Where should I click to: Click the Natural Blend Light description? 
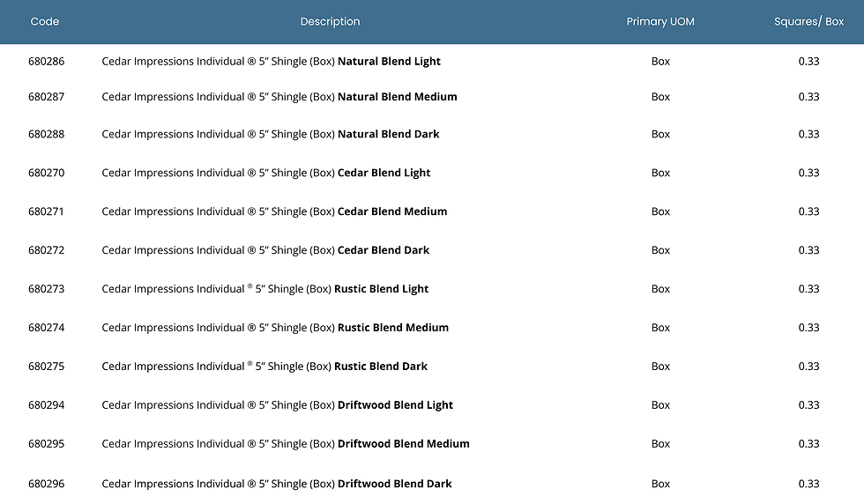(x=271, y=62)
